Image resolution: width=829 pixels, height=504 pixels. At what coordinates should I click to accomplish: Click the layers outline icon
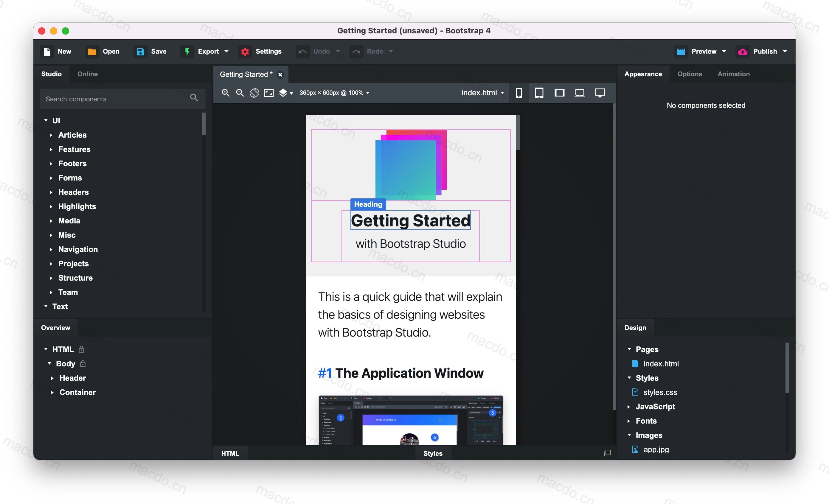click(x=283, y=93)
